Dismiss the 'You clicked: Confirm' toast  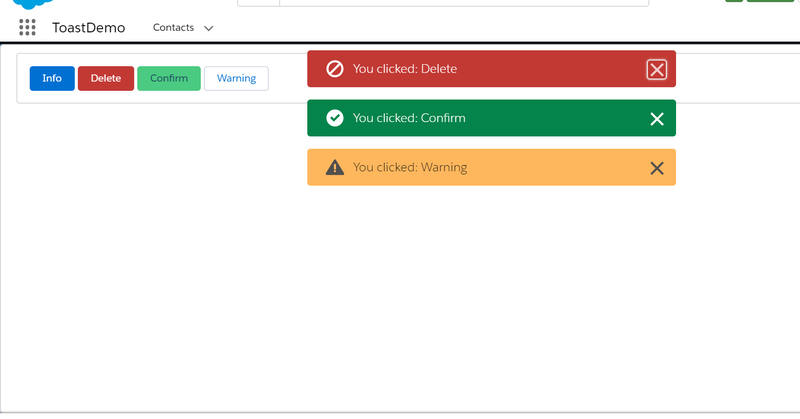657,119
